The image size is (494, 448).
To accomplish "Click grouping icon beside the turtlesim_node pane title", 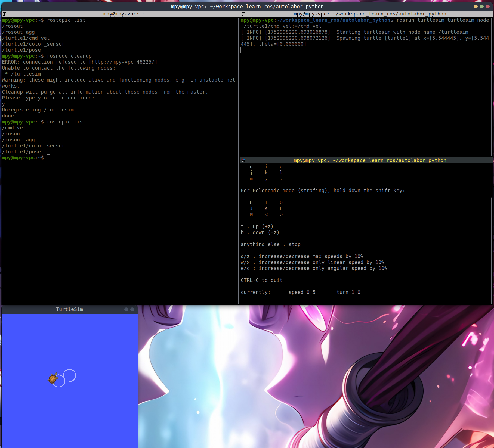I will pos(243,14).
